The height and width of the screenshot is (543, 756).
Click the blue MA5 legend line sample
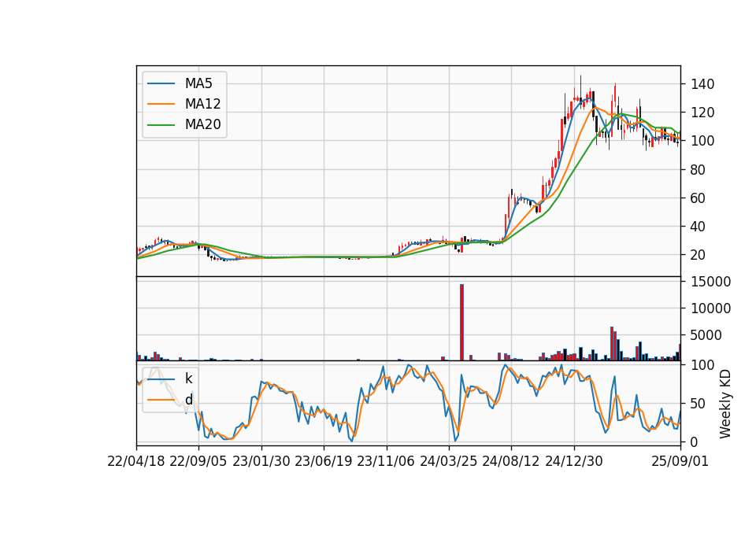tap(161, 83)
